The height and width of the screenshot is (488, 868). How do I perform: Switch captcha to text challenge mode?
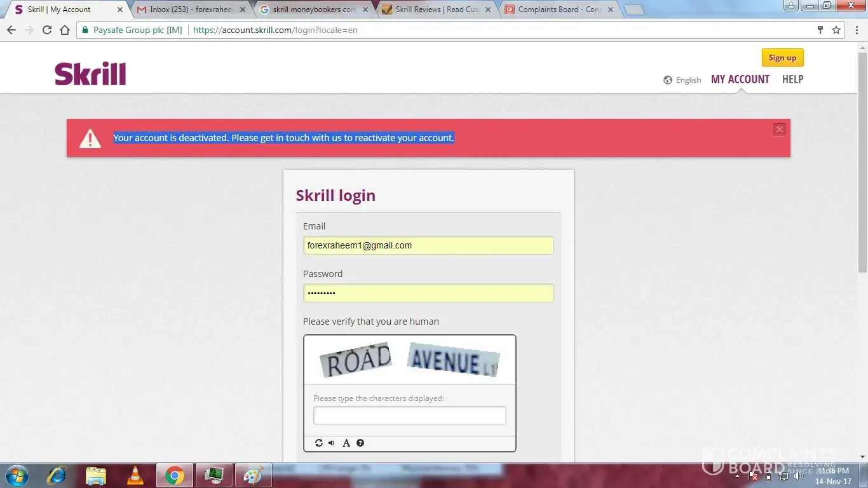pyautogui.click(x=346, y=443)
